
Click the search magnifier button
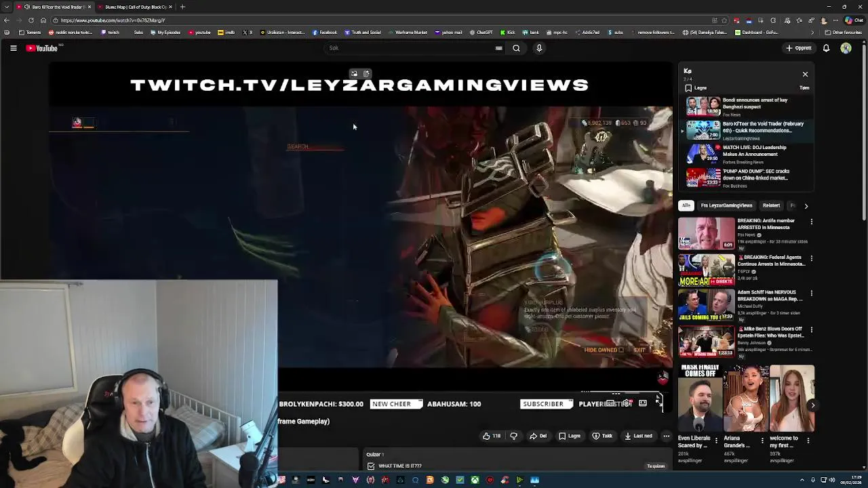click(x=516, y=48)
